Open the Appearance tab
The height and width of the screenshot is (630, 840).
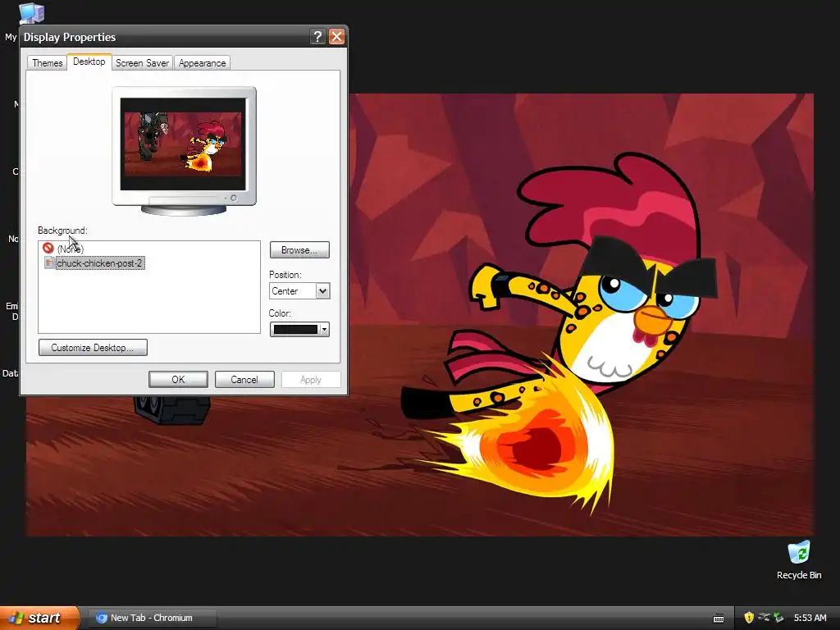click(202, 62)
